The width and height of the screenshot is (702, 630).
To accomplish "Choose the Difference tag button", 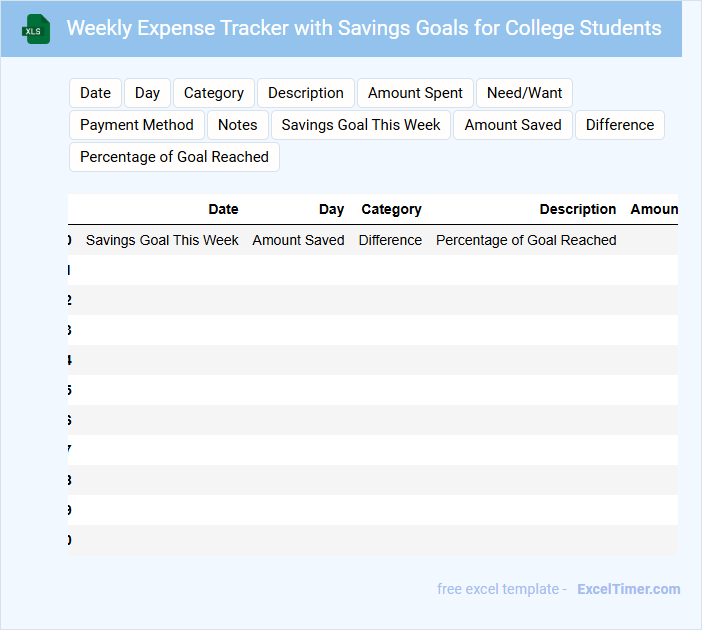I will [620, 125].
